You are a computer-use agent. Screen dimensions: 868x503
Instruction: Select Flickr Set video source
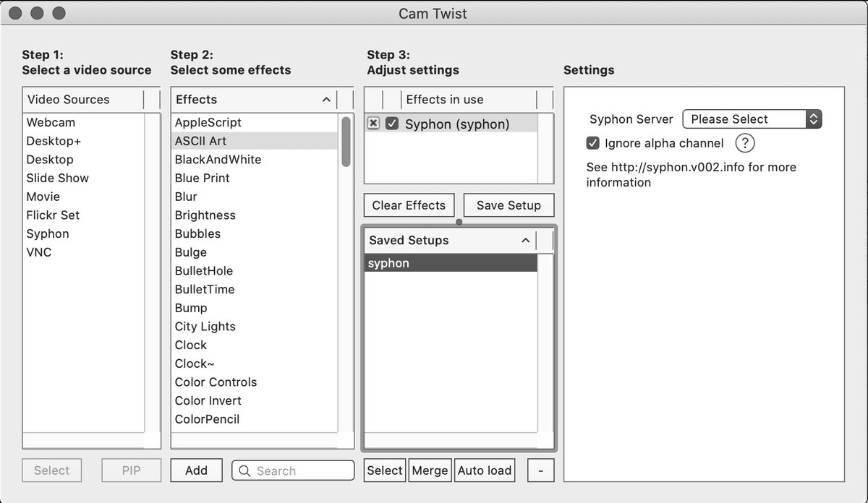click(83, 215)
